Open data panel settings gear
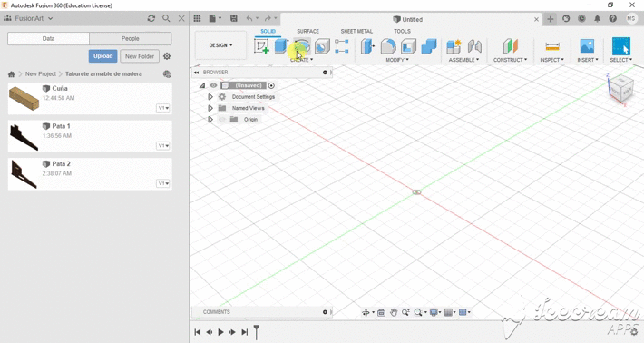This screenshot has height=343, width=644. [167, 56]
